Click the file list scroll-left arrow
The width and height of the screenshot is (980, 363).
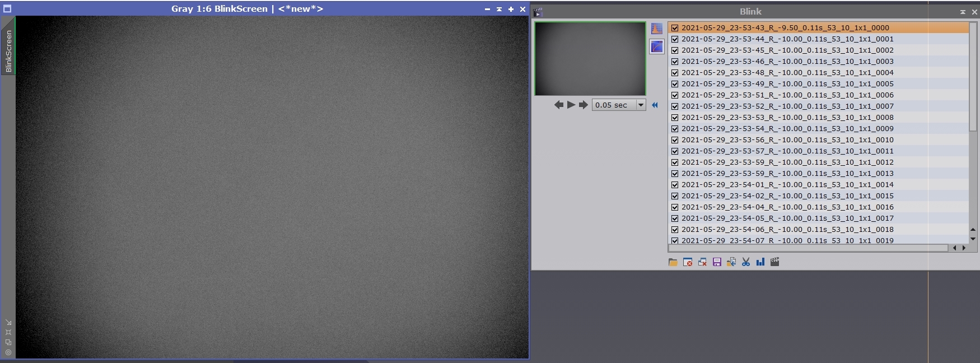(x=955, y=248)
